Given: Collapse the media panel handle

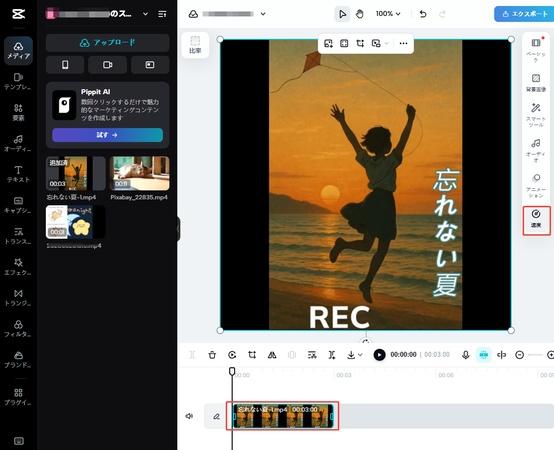Looking at the screenshot, I should 178,229.
